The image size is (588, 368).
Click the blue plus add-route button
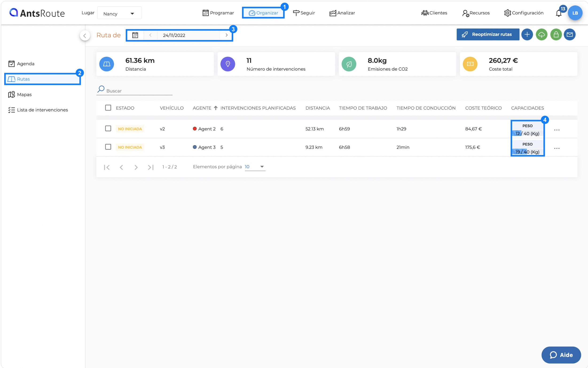pos(527,34)
